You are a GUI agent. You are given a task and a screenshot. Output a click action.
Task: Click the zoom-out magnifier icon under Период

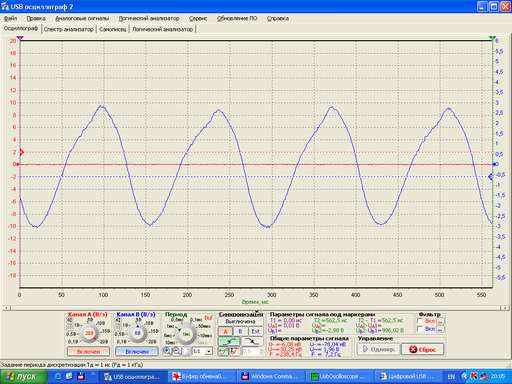click(177, 351)
